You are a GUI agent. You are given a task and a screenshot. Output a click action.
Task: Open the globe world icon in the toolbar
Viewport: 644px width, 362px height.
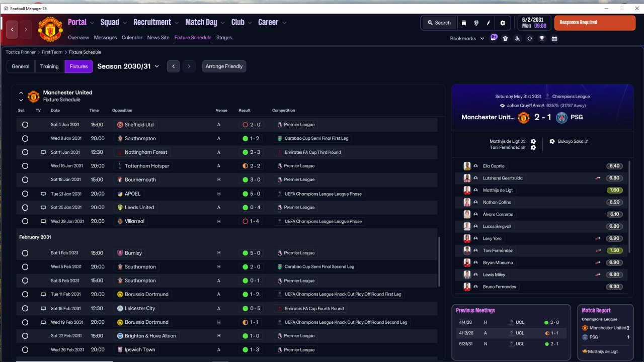point(476,23)
